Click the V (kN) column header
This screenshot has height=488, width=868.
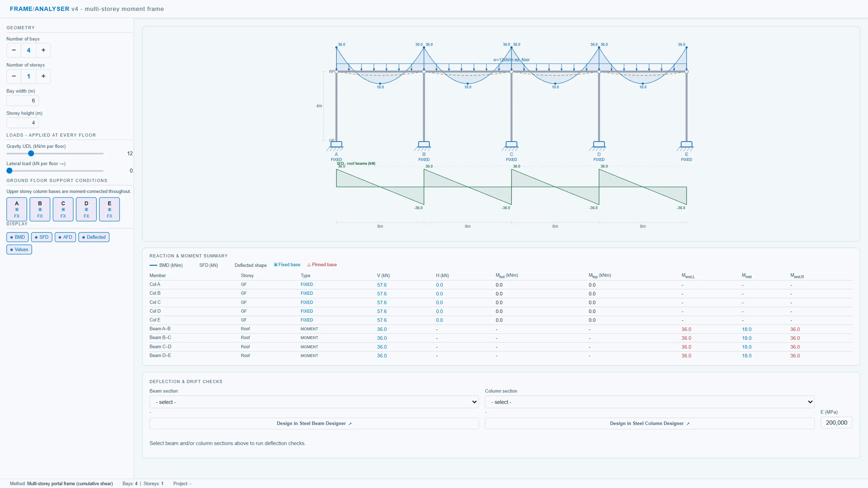coord(383,275)
